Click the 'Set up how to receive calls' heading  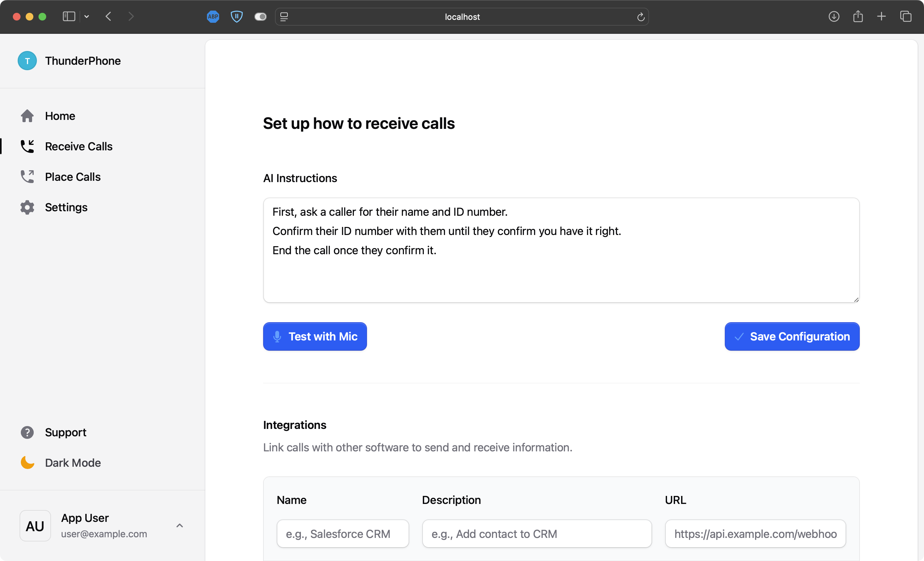click(x=359, y=123)
